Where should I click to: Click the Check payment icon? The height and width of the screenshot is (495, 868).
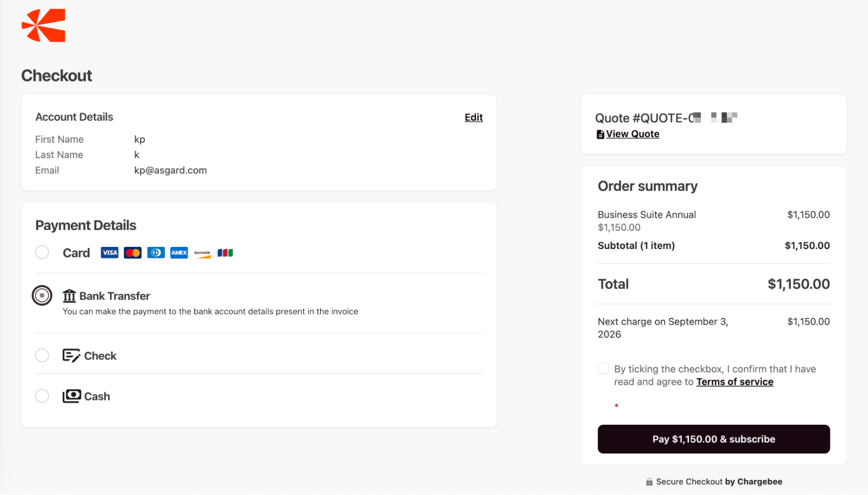71,355
